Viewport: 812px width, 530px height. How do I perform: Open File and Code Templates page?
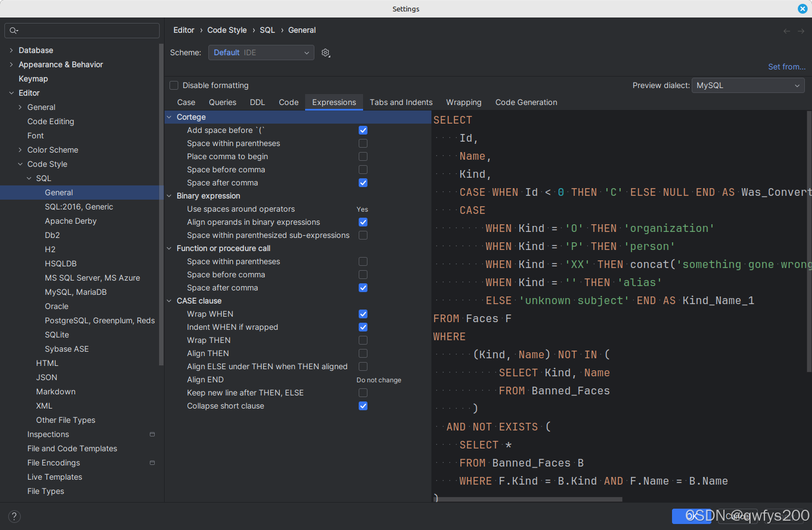click(x=72, y=449)
